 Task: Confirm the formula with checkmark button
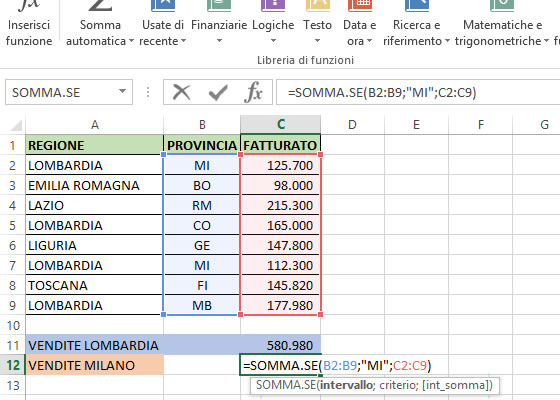click(218, 92)
